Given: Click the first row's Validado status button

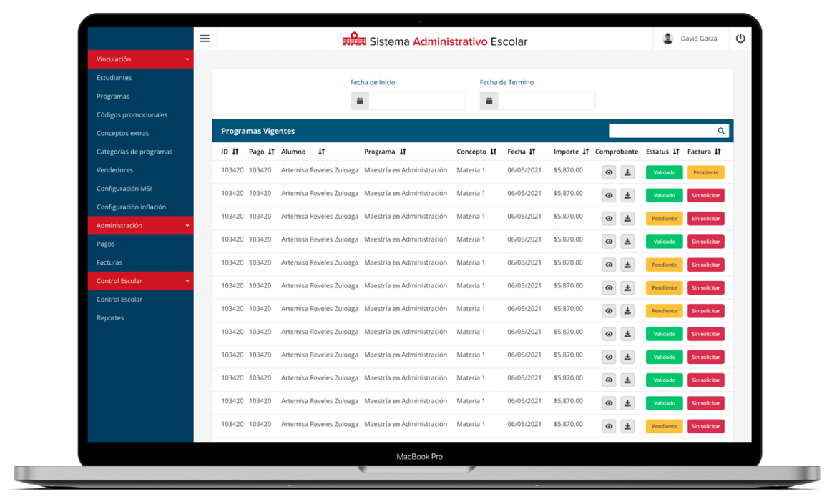Looking at the screenshot, I should coord(664,172).
